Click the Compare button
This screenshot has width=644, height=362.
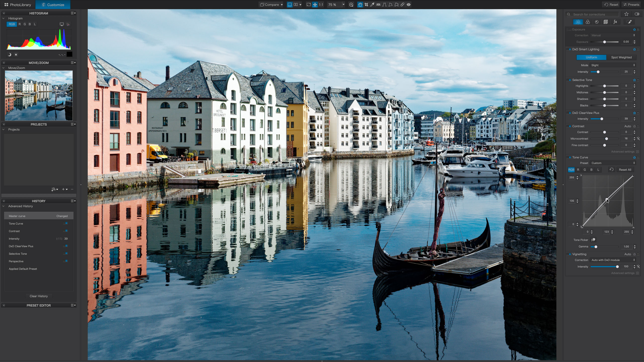click(x=269, y=5)
